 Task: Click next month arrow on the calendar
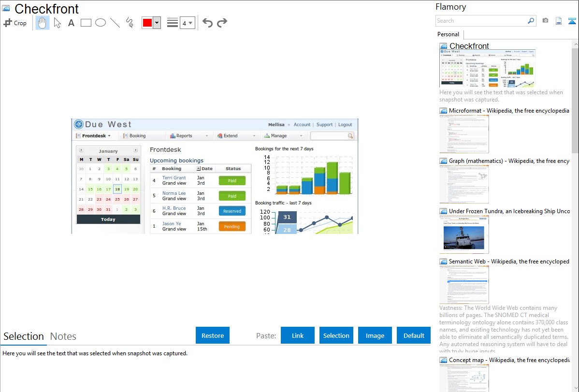coord(135,150)
